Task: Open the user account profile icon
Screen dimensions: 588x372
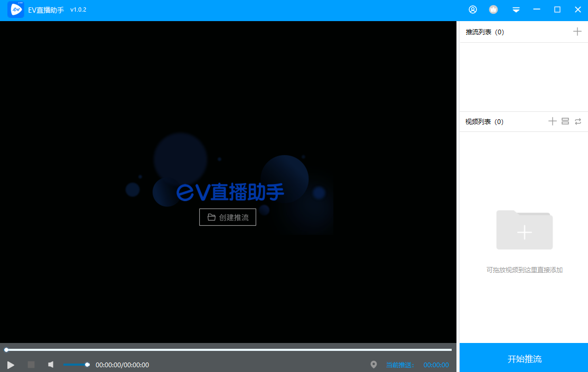Action: click(x=472, y=9)
